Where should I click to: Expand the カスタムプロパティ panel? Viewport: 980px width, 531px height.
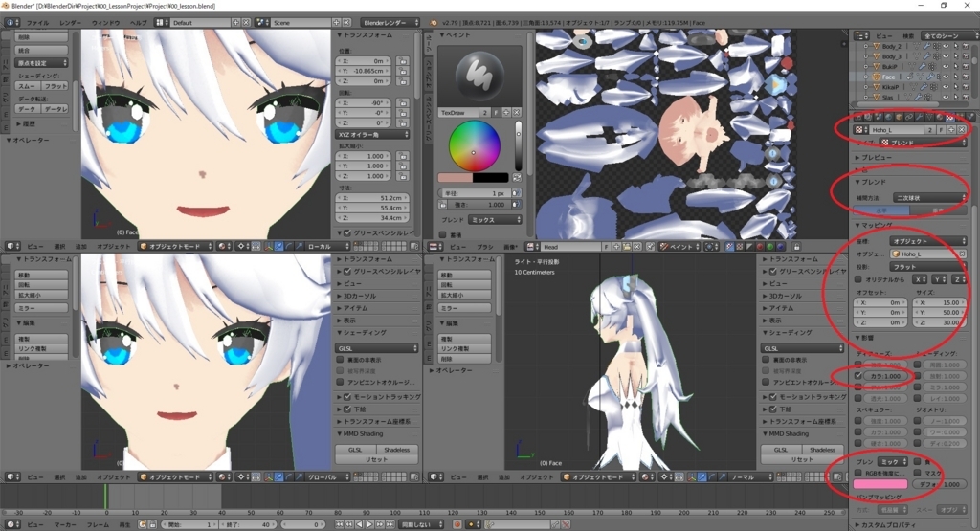884,525
